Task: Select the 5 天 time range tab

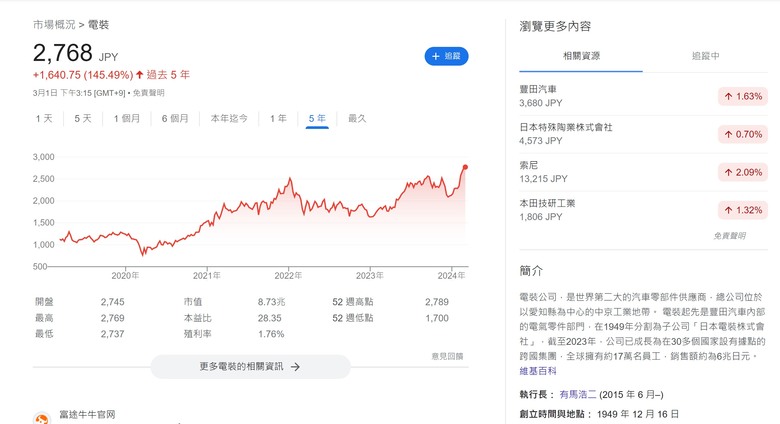Action: coord(83,118)
